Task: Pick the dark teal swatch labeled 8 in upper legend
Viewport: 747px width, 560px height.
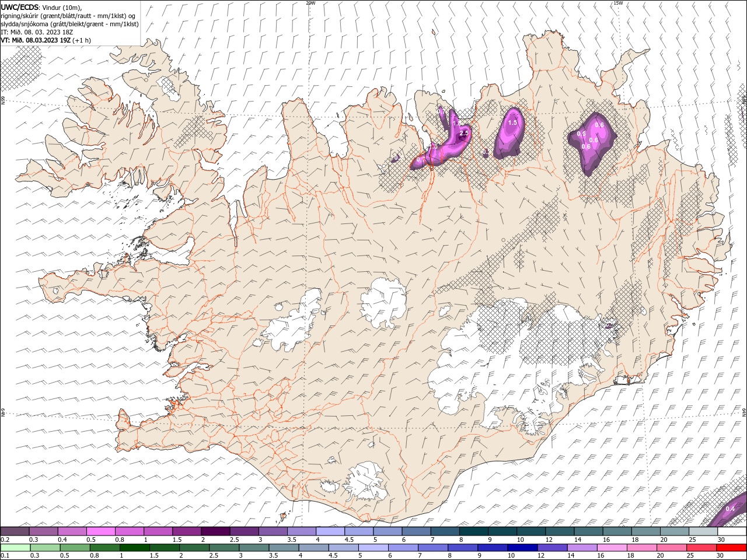Action: pos(473,531)
